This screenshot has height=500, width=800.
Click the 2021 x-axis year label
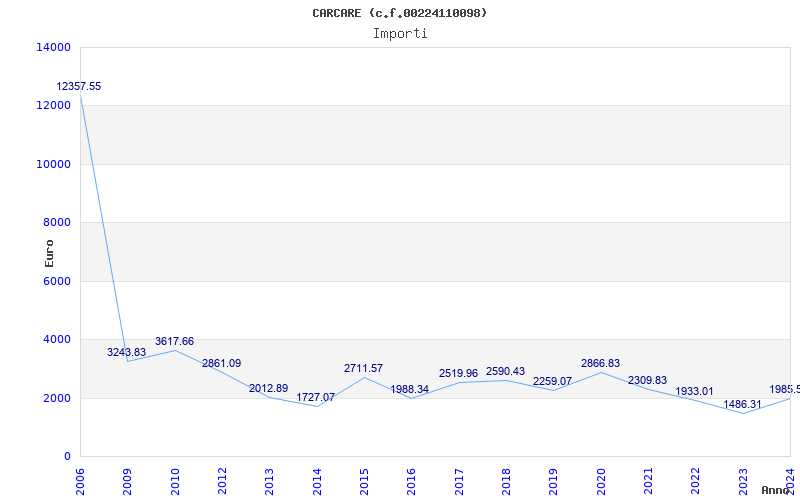coord(648,481)
